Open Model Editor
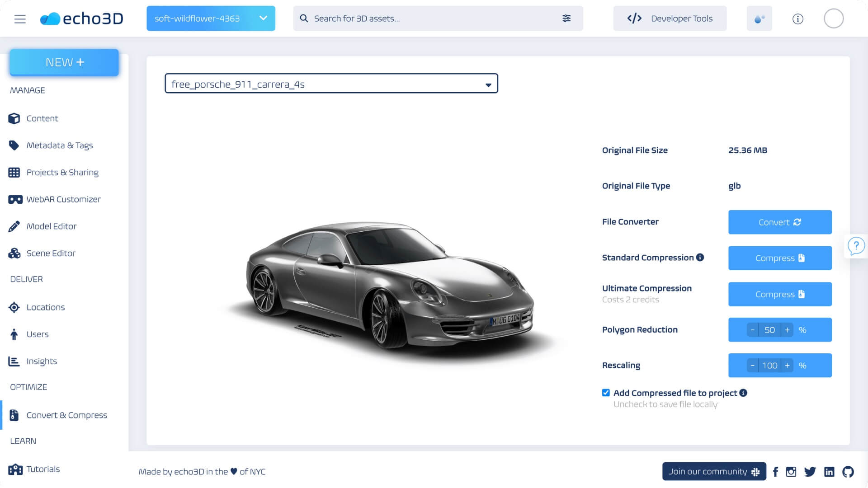 (52, 226)
